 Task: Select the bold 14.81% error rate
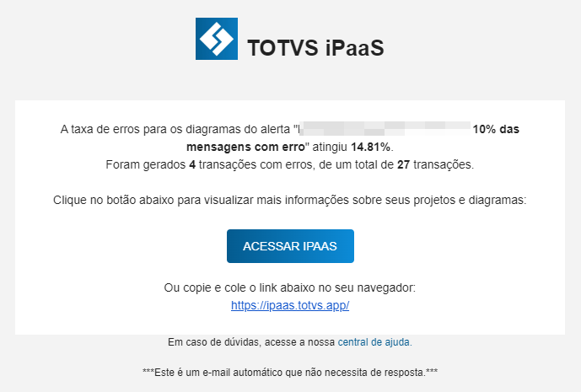coord(370,147)
